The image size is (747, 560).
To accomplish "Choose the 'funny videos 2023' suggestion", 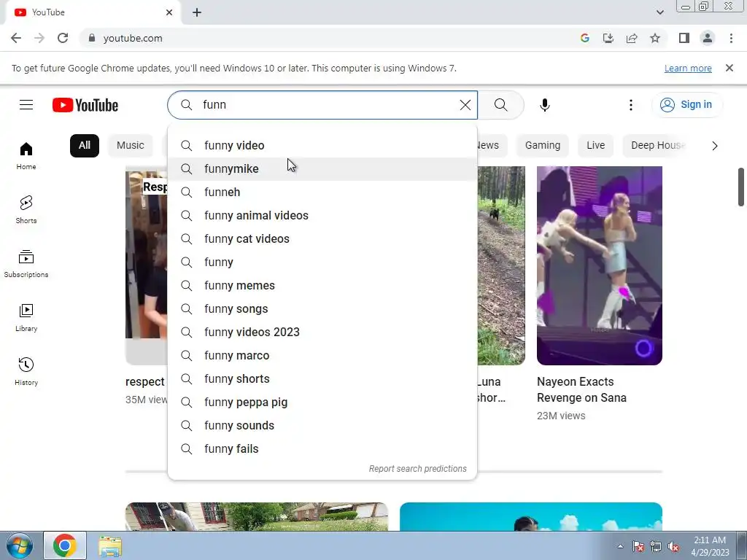I will click(322, 332).
